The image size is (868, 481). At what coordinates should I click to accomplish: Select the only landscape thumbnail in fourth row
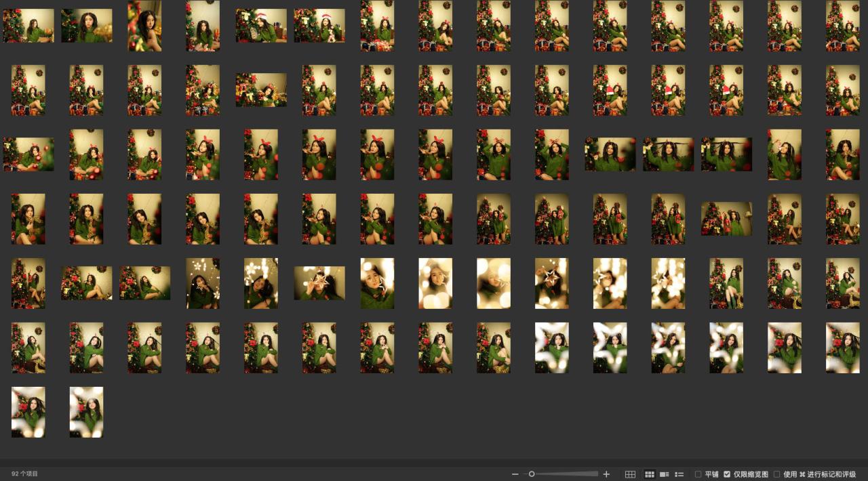[x=726, y=219]
